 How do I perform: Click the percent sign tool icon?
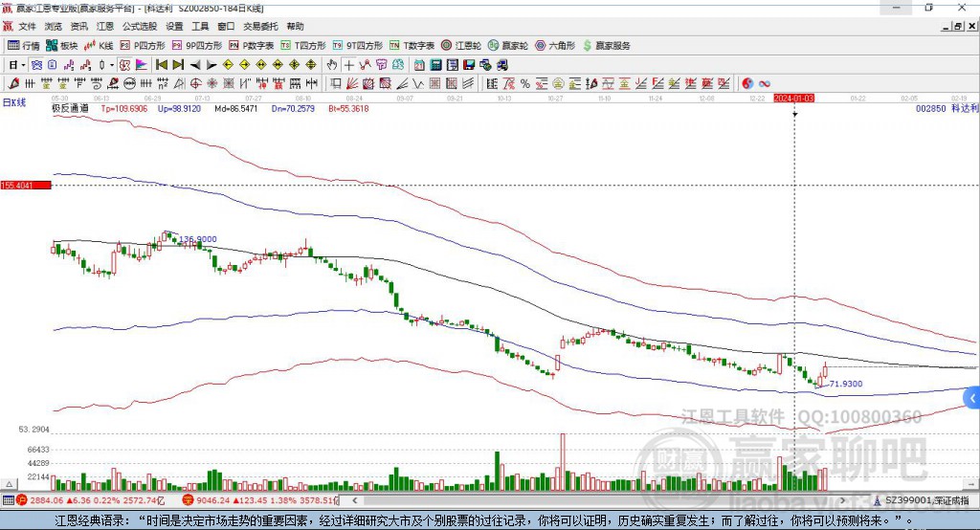pos(525,84)
